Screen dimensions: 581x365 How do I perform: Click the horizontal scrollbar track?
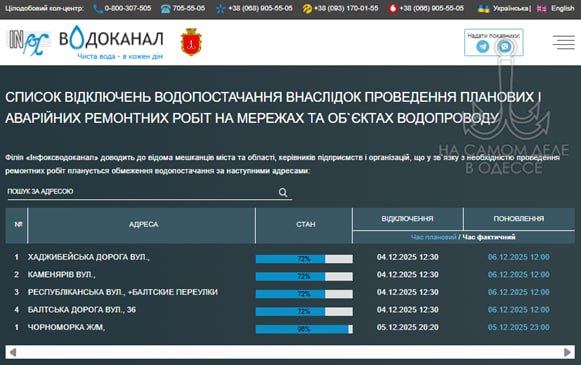[x=290, y=352]
